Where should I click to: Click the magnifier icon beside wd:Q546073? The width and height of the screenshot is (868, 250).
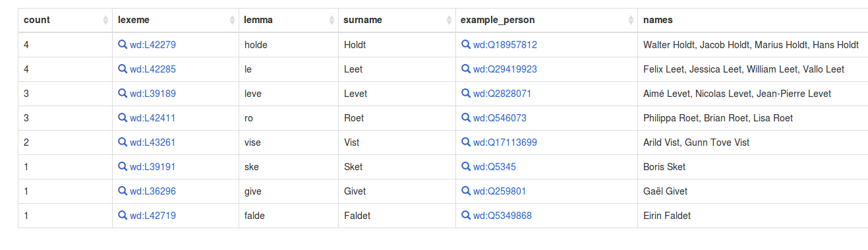coord(465,118)
